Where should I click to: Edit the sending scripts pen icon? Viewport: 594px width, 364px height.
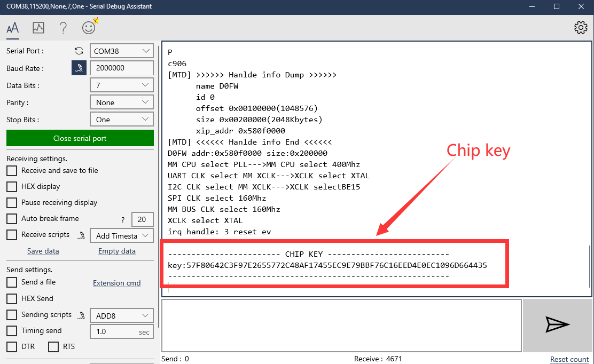81,315
